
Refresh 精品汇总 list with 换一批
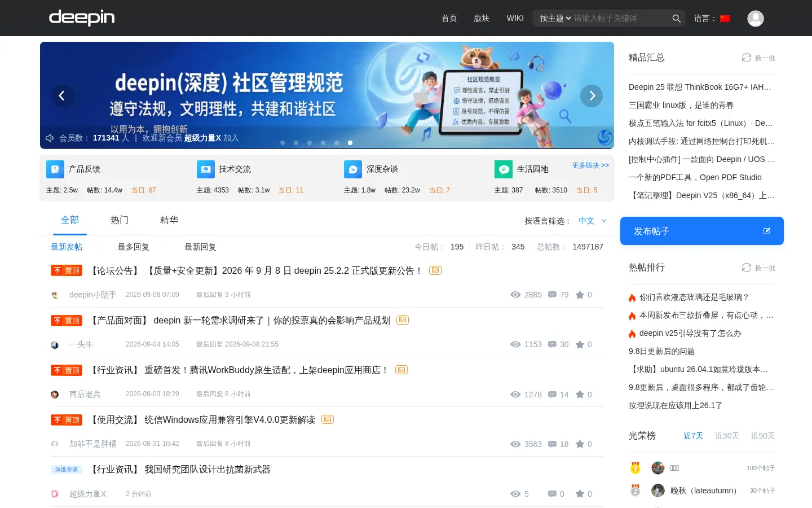tap(758, 58)
